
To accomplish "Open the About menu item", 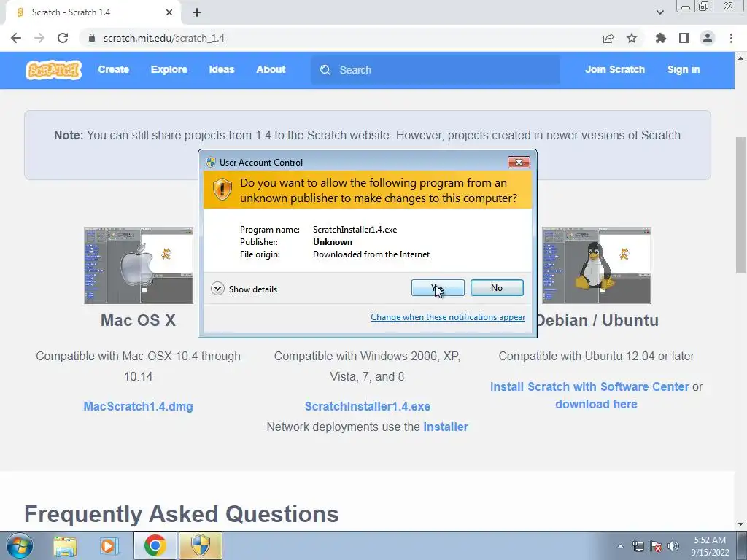I will point(271,69).
